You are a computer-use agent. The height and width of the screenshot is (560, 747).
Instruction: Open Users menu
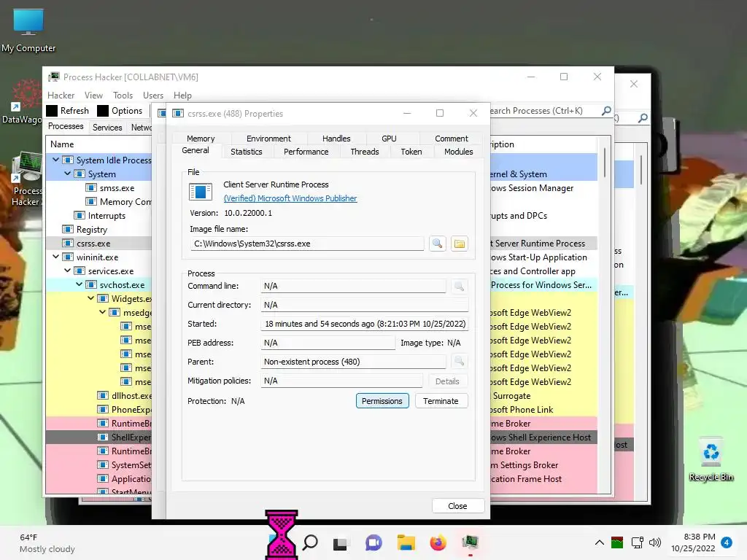153,96
